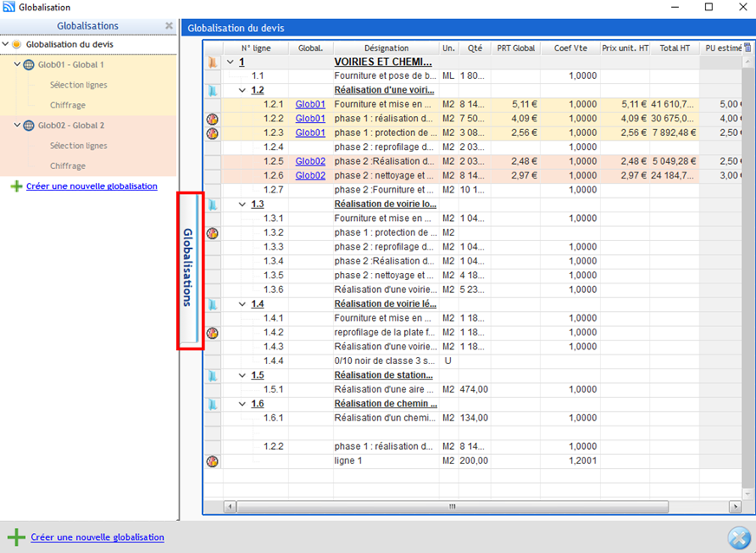Collapse section 1.2 in the grid
Viewport: 756px width, 553px height.
(242, 90)
